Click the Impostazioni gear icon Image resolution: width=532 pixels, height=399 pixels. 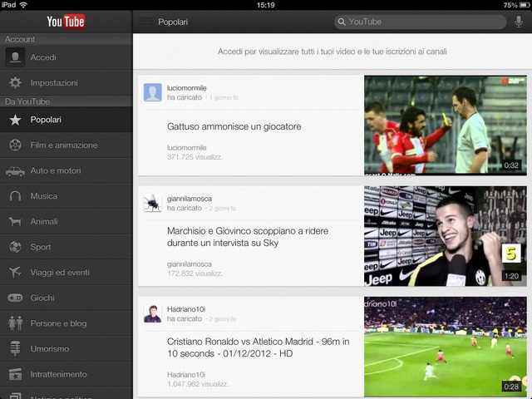point(15,82)
